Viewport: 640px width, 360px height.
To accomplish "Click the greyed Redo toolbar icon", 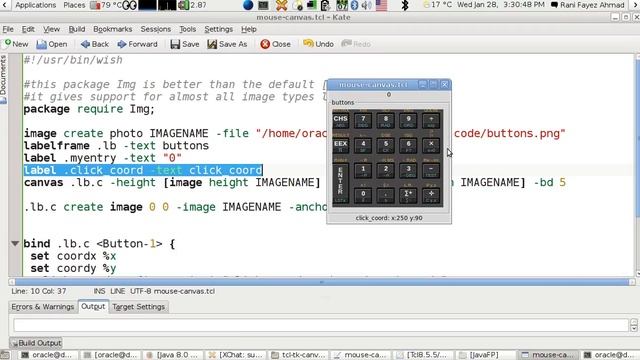I will 346,43.
